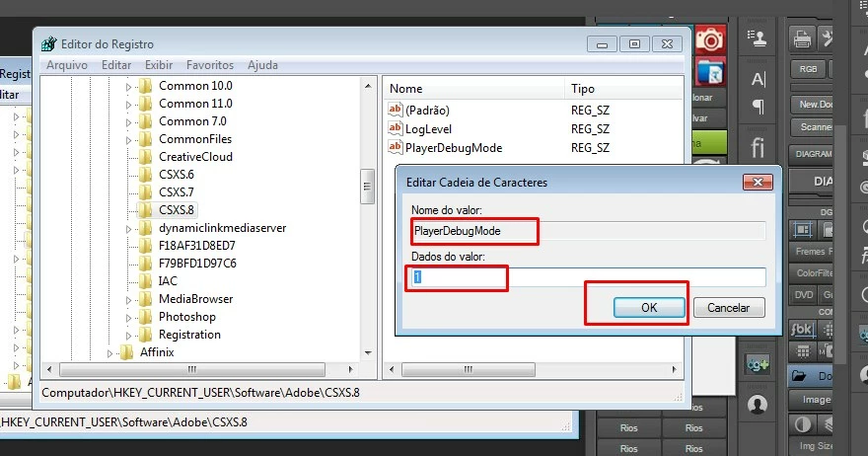Click the printer icon button
Viewport: 868px width, 456px height.
[802, 38]
